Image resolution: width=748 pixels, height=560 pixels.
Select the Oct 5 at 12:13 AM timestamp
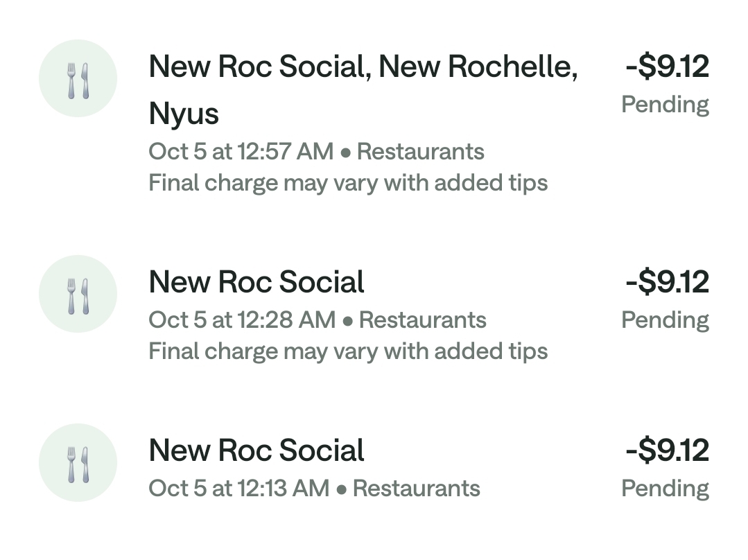238,489
